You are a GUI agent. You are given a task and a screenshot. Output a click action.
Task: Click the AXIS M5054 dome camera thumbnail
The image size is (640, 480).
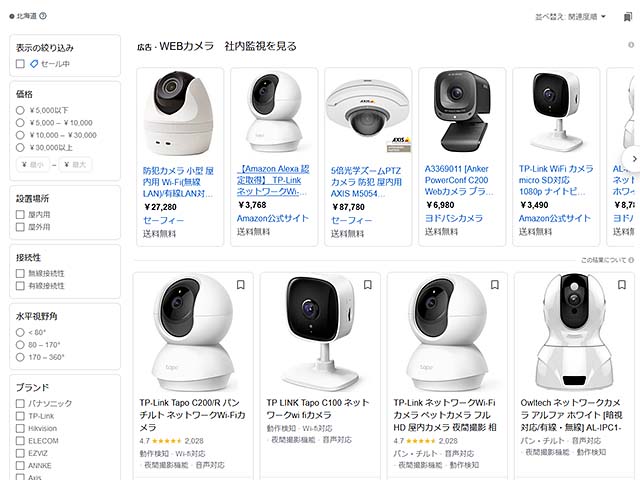[368, 112]
